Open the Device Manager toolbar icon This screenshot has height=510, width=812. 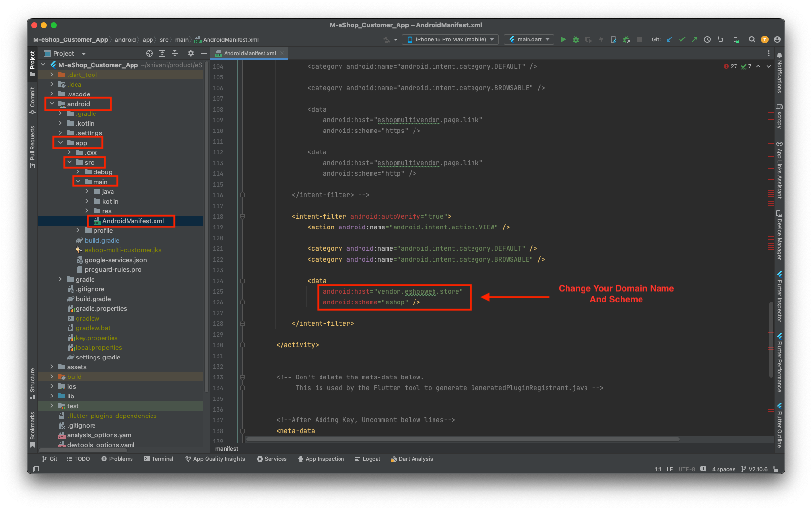[736, 39]
